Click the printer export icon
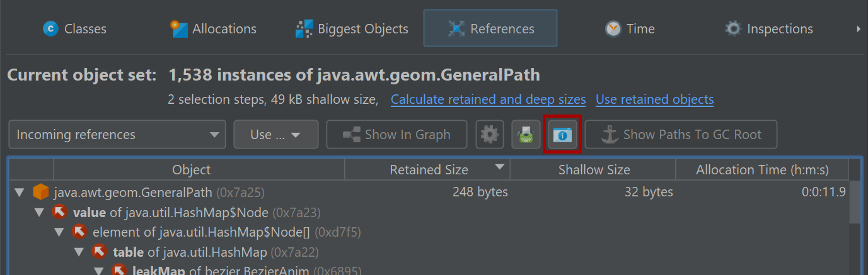This screenshot has height=275, width=868. pyautogui.click(x=526, y=135)
